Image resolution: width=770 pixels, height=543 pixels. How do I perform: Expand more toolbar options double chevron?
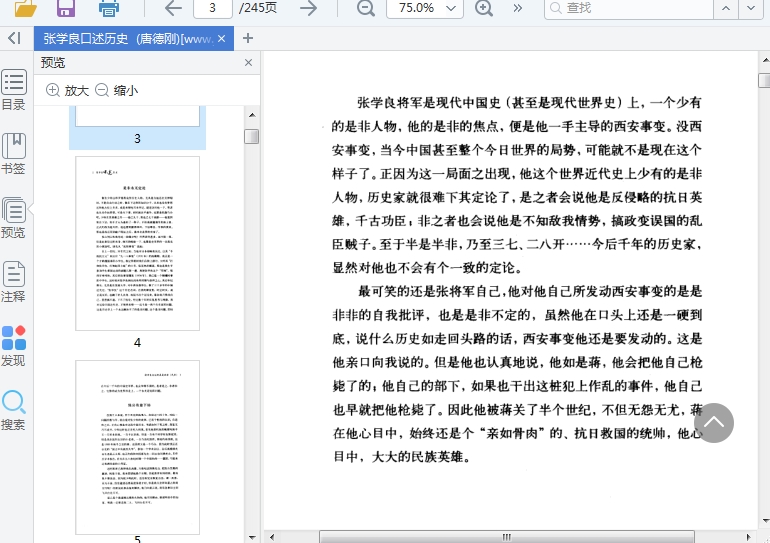click(517, 9)
